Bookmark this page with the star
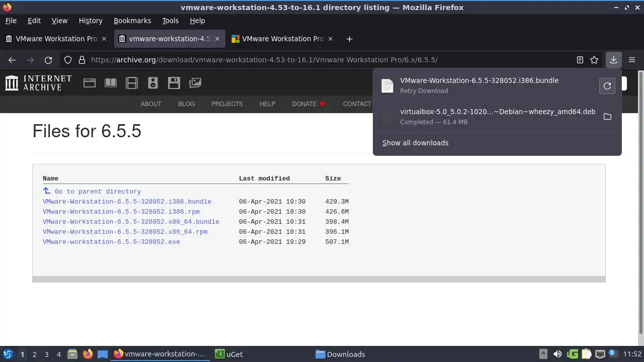 (594, 60)
